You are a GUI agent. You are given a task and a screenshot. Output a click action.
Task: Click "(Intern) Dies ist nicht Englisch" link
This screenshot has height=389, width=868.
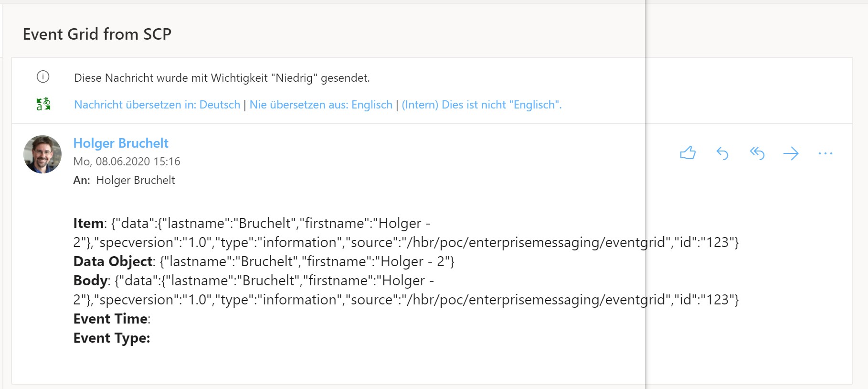click(481, 105)
